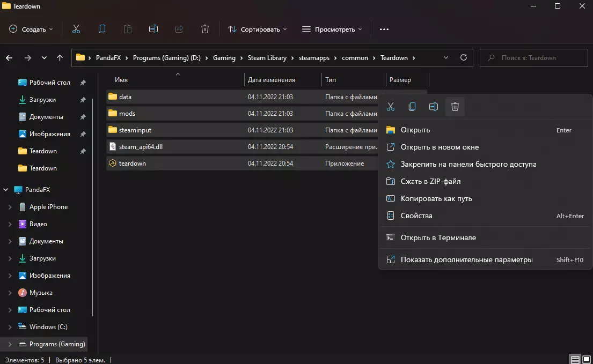The width and height of the screenshot is (593, 364).
Task: Go up one directory level
Action: click(x=60, y=58)
